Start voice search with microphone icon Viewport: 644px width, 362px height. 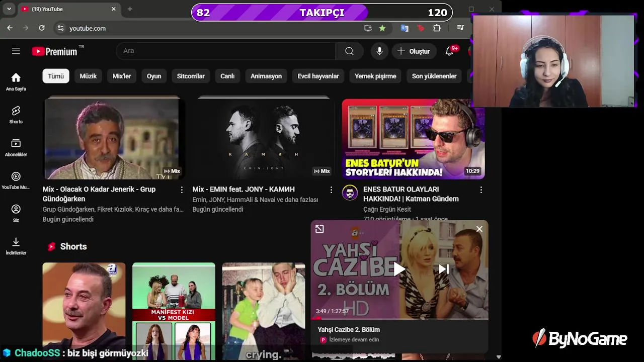click(379, 51)
